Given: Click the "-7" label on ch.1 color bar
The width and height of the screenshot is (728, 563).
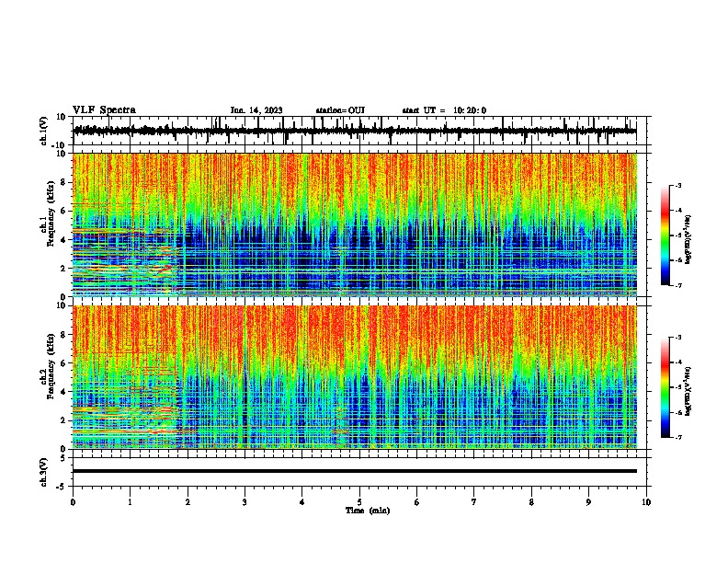Looking at the screenshot, I should (677, 285).
